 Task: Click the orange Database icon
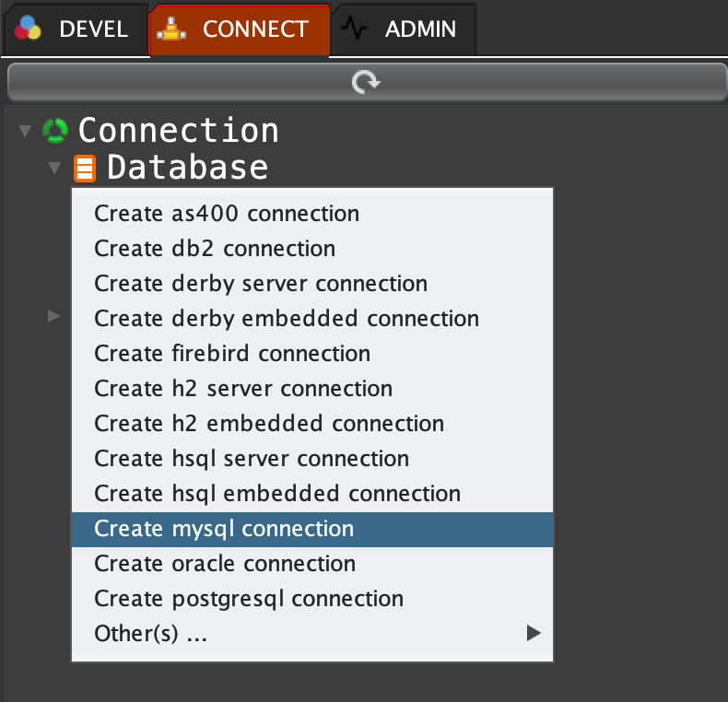[x=85, y=169]
